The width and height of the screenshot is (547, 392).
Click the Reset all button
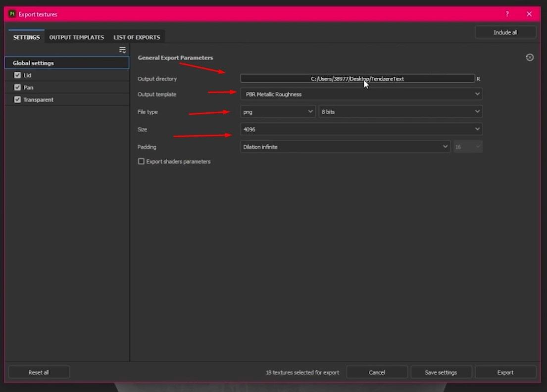pyautogui.click(x=39, y=372)
